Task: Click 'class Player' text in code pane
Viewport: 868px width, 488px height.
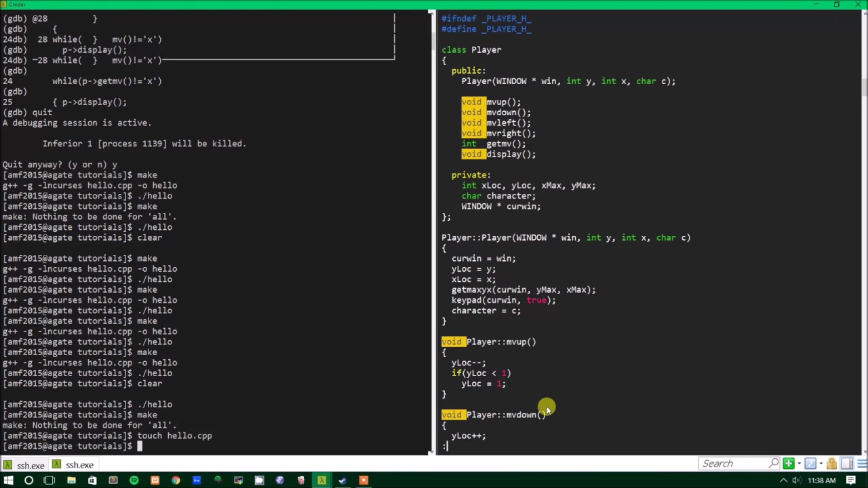Action: tap(471, 50)
